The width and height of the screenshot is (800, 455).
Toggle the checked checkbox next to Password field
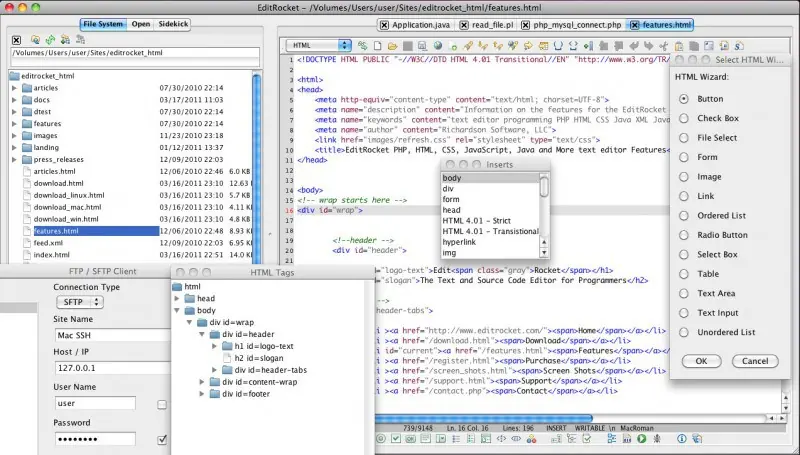[x=162, y=439]
